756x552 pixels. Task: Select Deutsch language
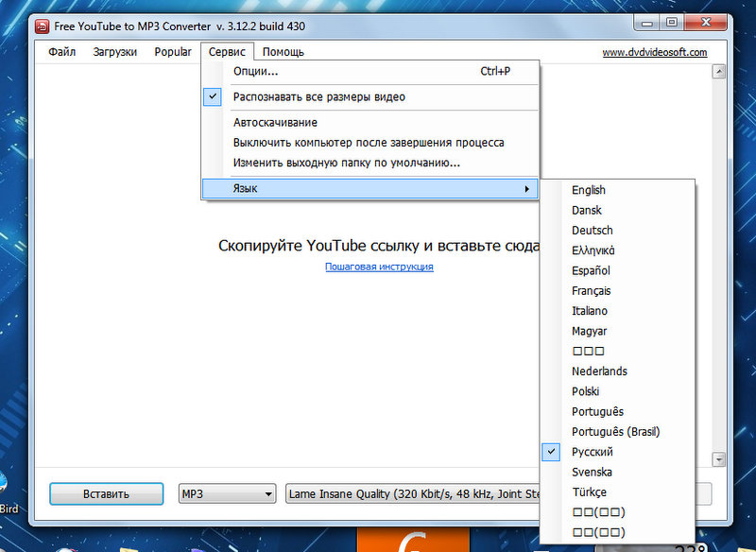[618, 231]
